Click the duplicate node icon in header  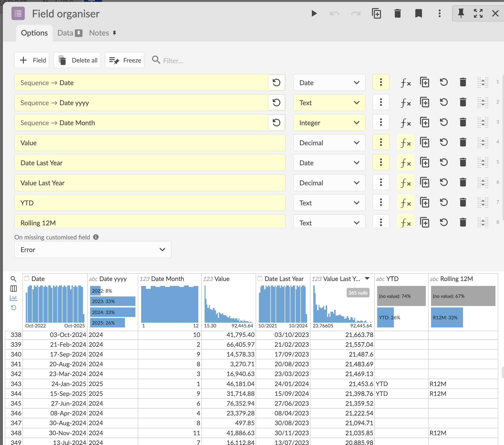[x=376, y=14]
